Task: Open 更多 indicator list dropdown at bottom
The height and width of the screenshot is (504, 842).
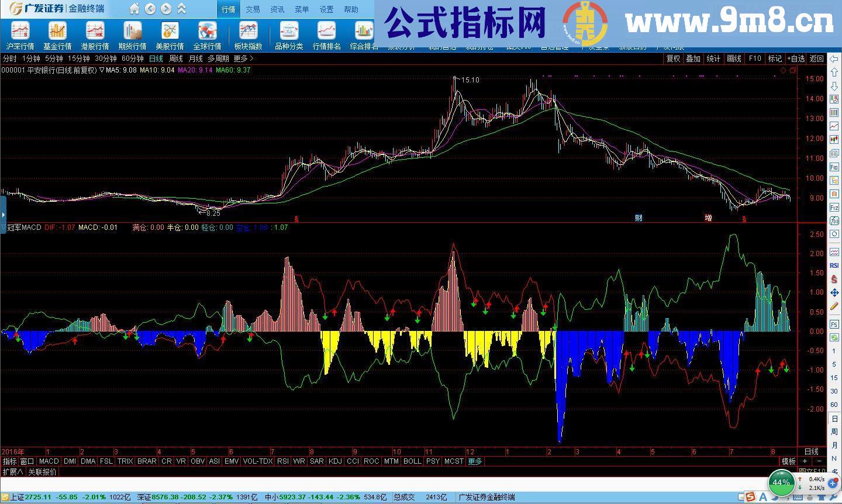Action: (x=475, y=461)
